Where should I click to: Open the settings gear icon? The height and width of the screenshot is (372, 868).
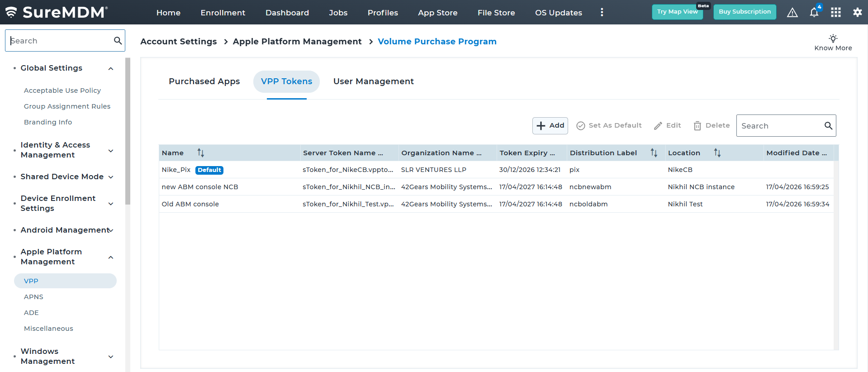pos(857,13)
